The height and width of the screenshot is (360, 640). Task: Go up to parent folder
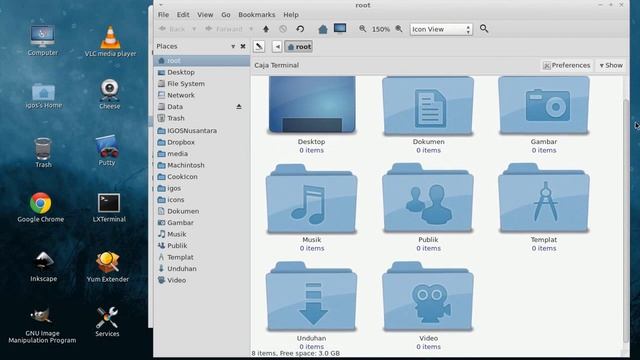pyautogui.click(x=266, y=29)
